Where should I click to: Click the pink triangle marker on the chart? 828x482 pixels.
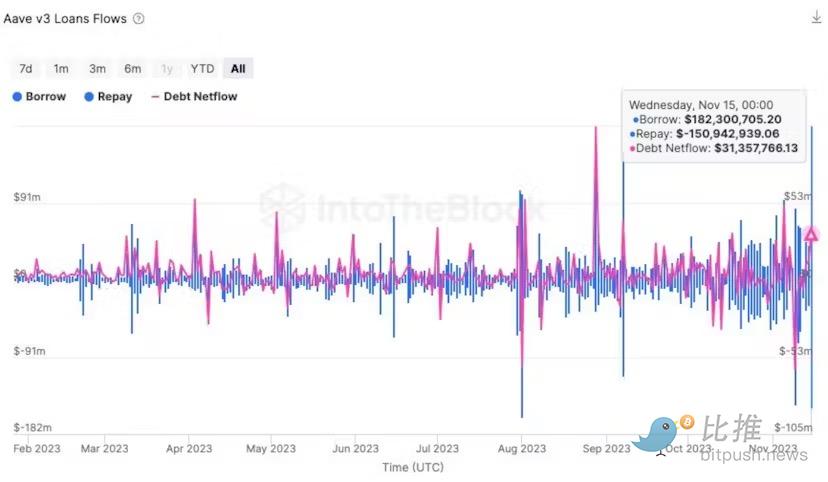pyautogui.click(x=811, y=235)
